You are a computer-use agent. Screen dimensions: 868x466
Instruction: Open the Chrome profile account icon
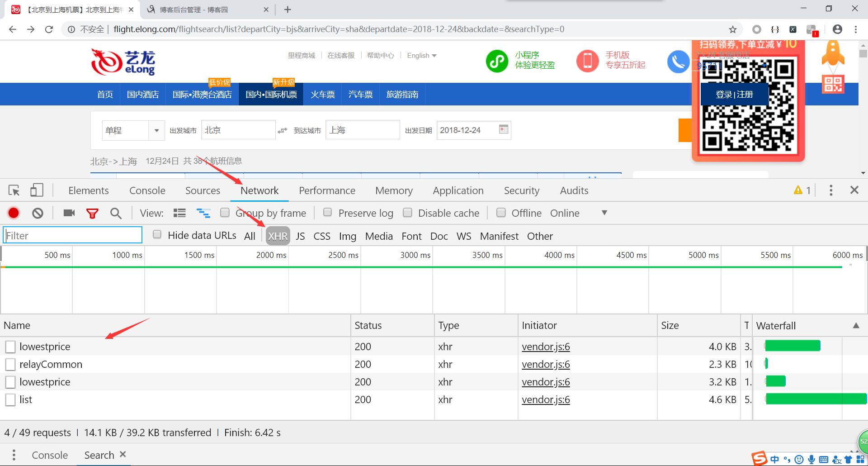pyautogui.click(x=837, y=29)
